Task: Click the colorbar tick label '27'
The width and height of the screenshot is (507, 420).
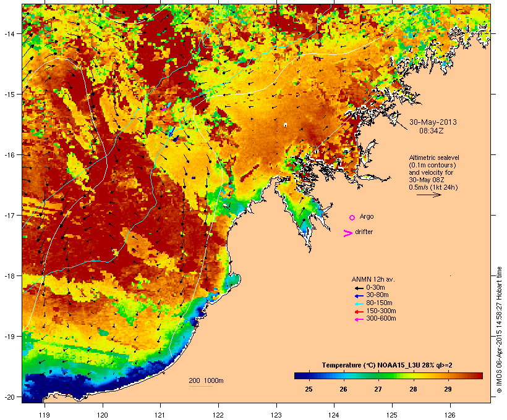Action: pos(378,389)
